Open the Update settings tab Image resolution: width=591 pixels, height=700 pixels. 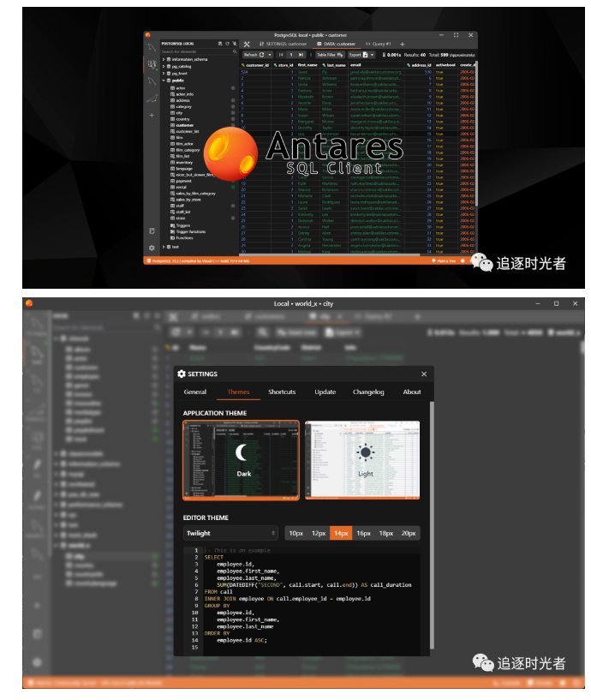click(325, 392)
